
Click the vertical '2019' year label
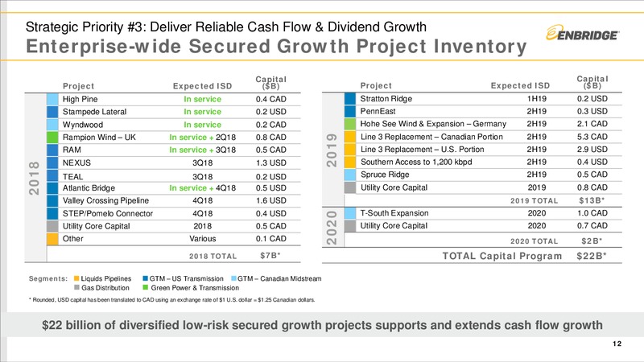[332, 150]
